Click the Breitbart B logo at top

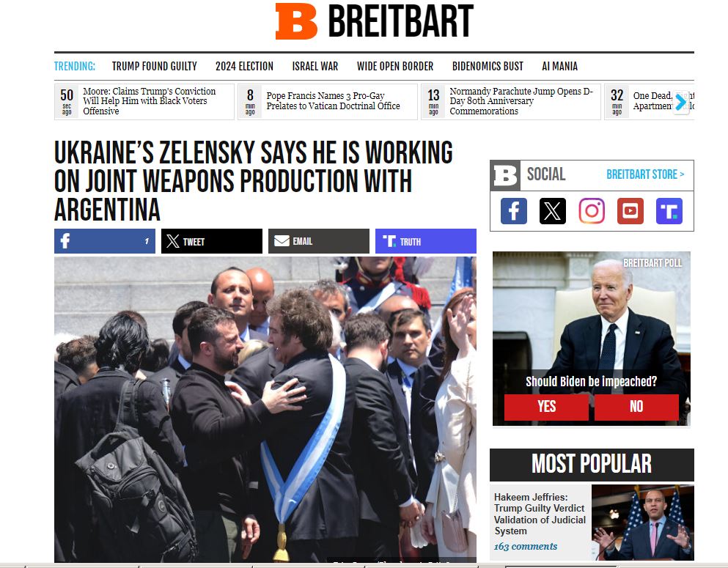click(x=296, y=21)
